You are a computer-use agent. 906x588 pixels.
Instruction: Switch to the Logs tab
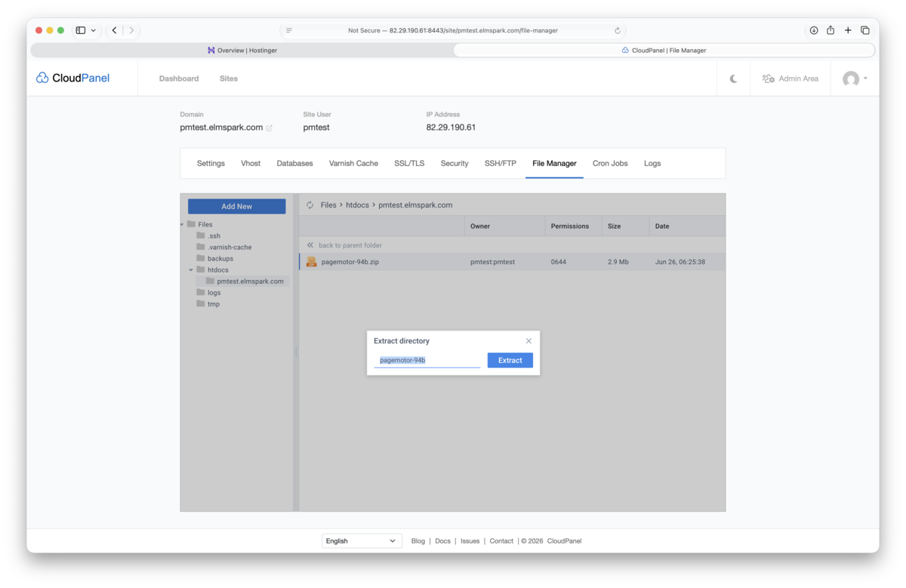[x=652, y=163]
